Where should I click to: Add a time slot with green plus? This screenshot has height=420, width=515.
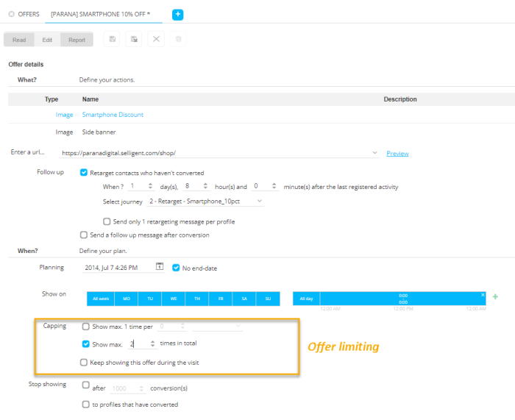click(494, 296)
